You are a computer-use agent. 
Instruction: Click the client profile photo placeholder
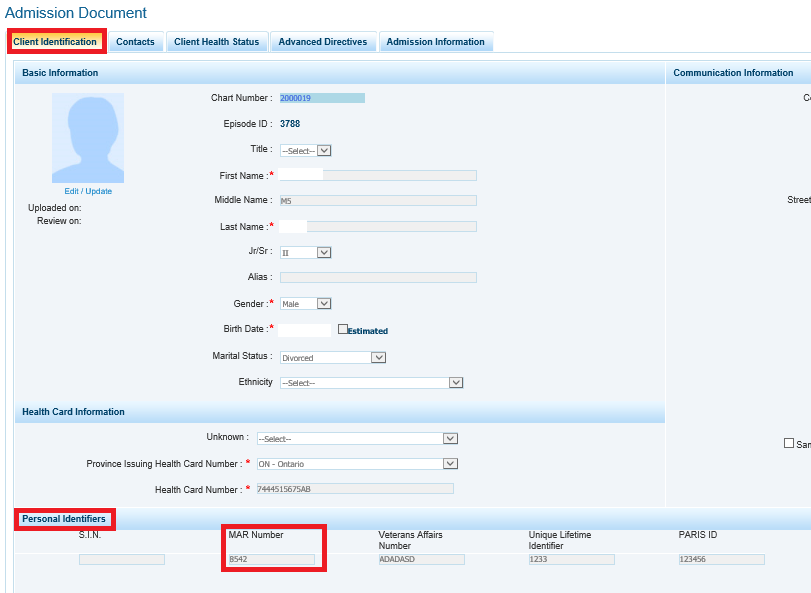point(88,138)
